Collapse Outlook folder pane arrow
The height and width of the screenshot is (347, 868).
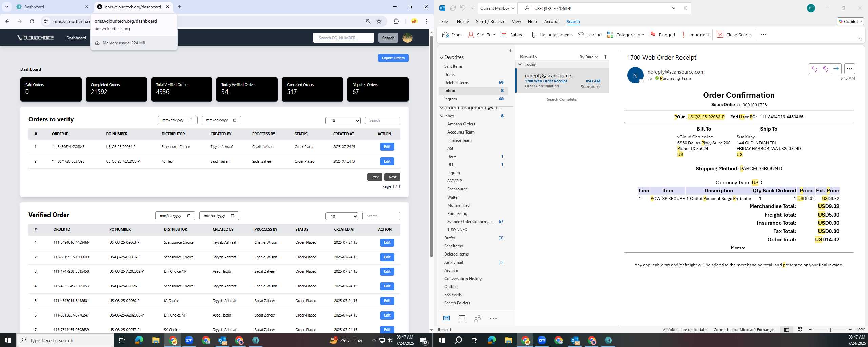point(510,50)
